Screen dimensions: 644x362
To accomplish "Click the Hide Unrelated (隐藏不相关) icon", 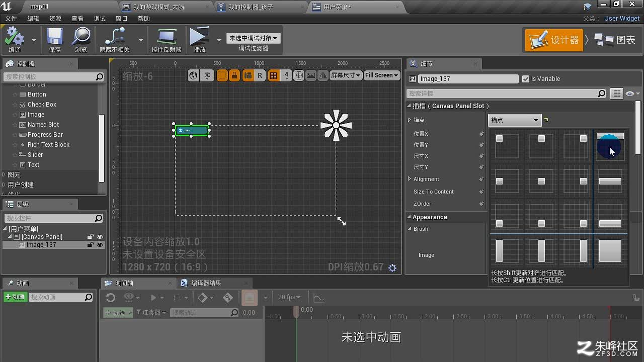I will coord(115,37).
